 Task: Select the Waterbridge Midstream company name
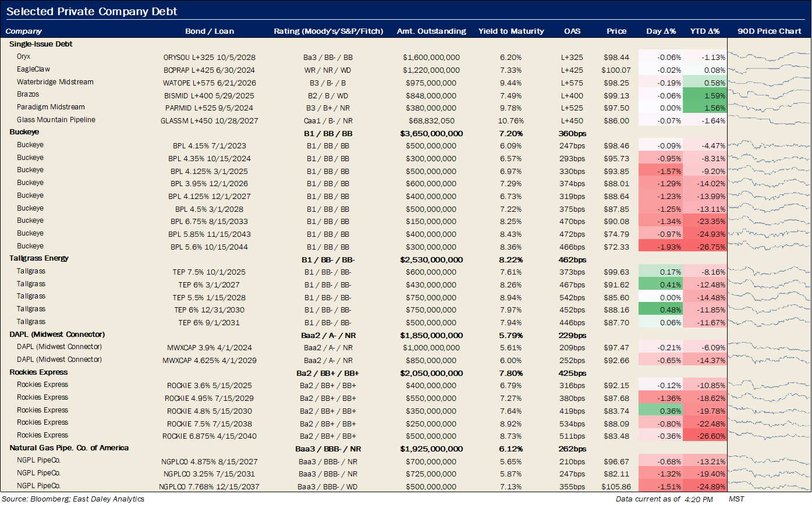55,82
